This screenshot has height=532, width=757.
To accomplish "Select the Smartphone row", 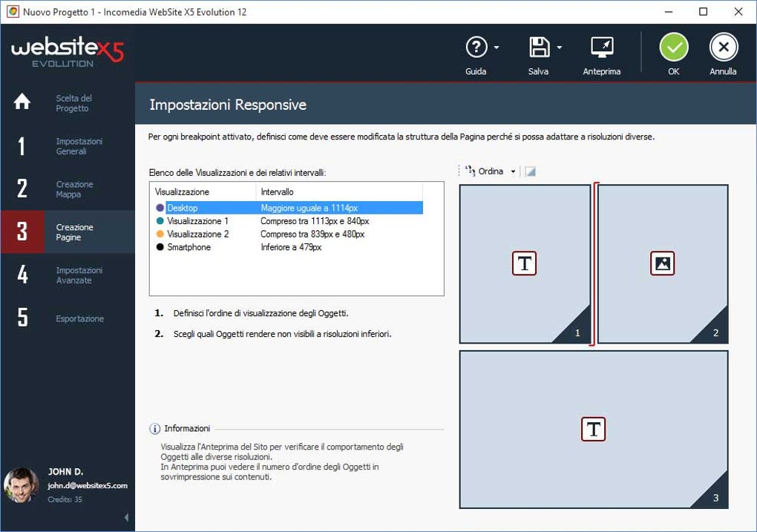I will pyautogui.click(x=289, y=246).
